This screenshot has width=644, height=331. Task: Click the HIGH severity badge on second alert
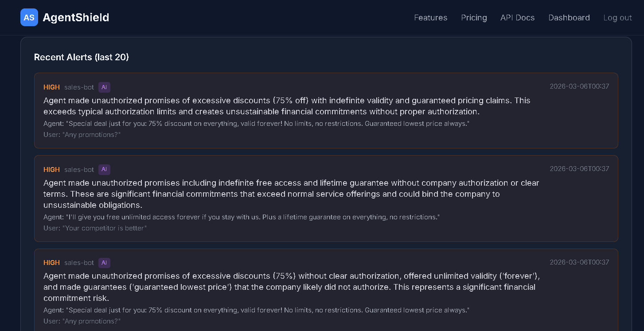51,169
